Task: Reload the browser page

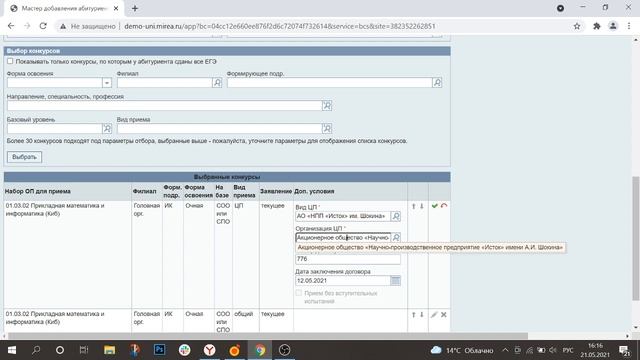Action: coord(43,26)
